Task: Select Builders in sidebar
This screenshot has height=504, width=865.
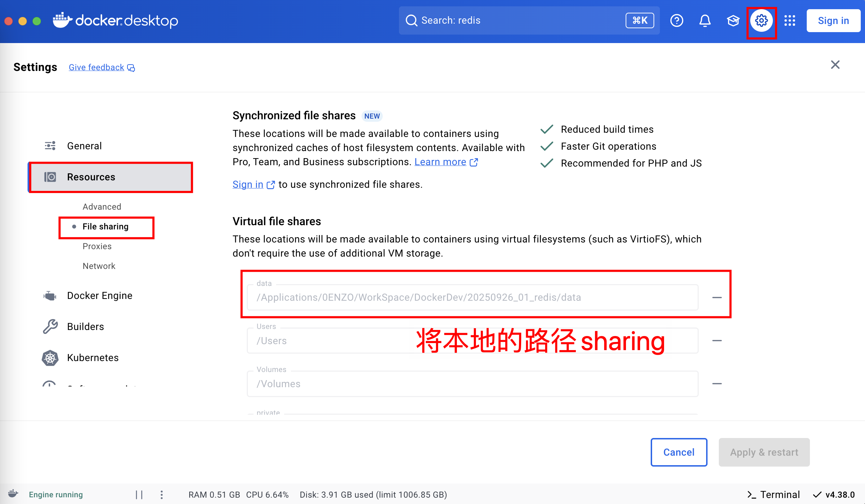Action: [85, 326]
